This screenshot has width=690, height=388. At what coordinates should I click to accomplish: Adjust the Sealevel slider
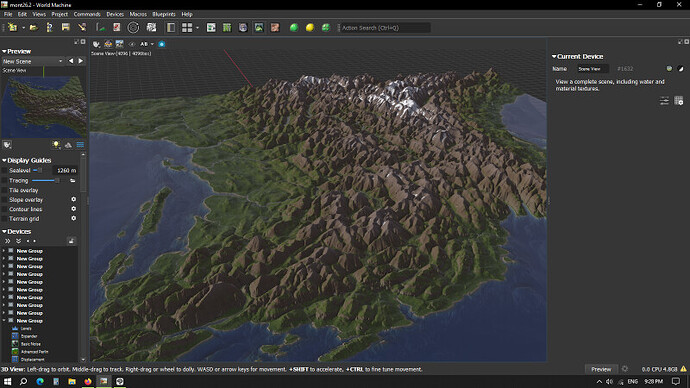pos(38,170)
